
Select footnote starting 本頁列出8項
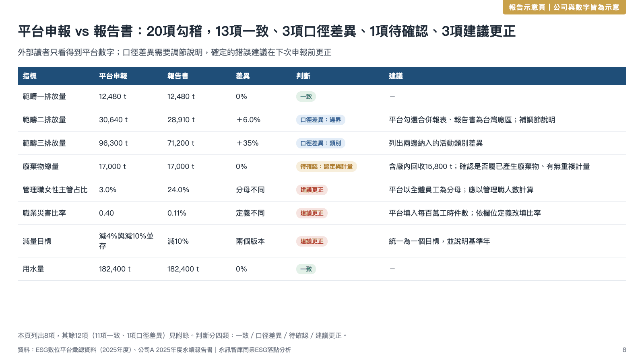(x=183, y=335)
